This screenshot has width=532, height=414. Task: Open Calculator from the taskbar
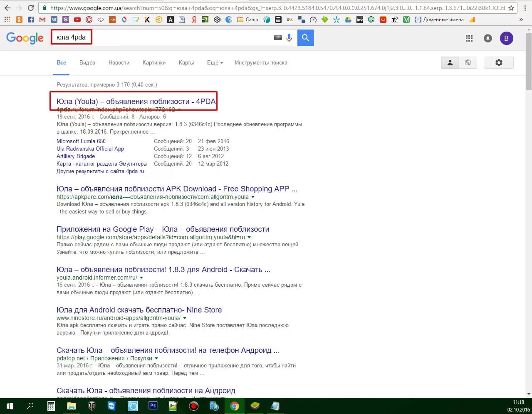tap(51, 406)
